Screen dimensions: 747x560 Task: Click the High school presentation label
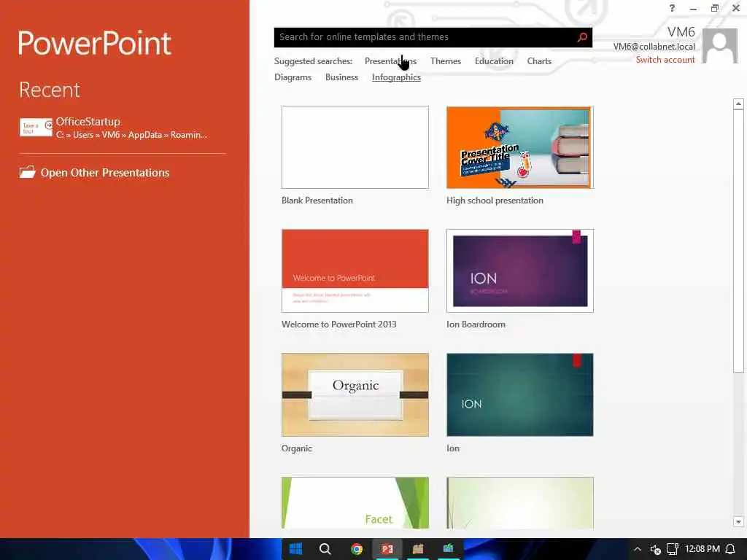click(x=495, y=201)
